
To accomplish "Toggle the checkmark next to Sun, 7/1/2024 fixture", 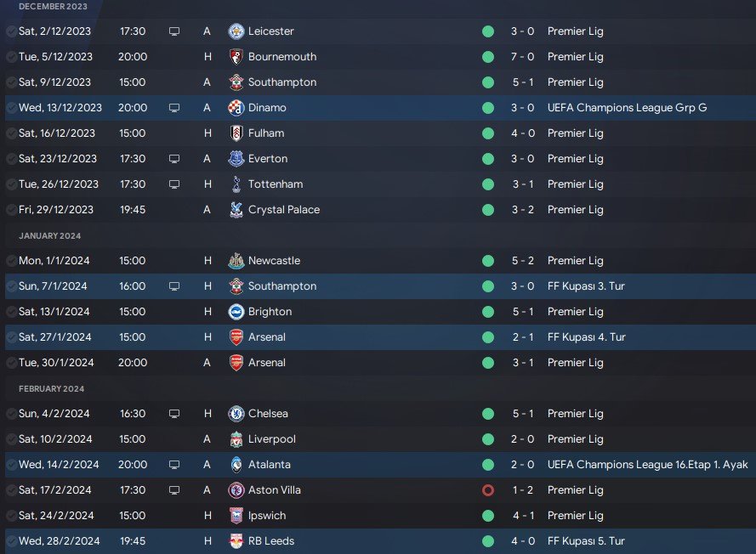I will [11, 286].
